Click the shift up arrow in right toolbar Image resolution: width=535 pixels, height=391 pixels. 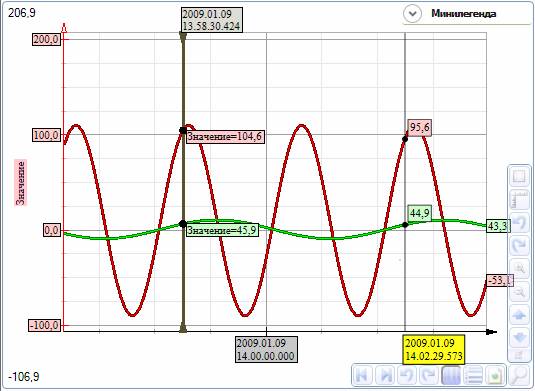point(519,315)
